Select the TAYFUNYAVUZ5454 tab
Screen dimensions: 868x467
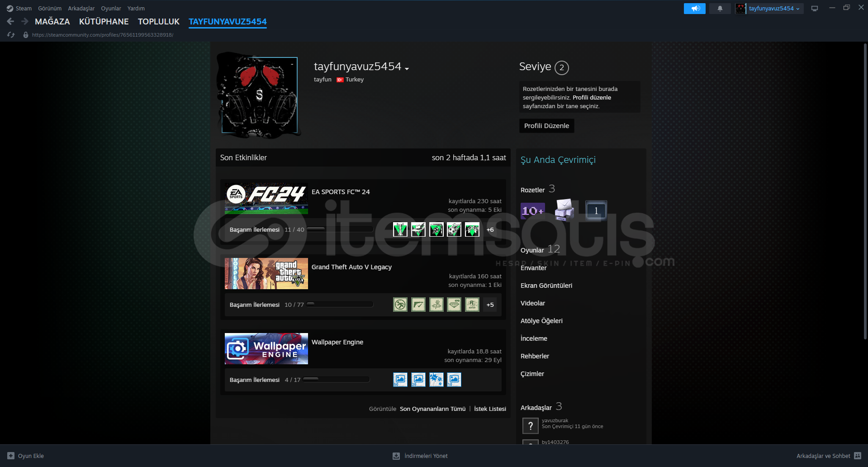(x=228, y=21)
